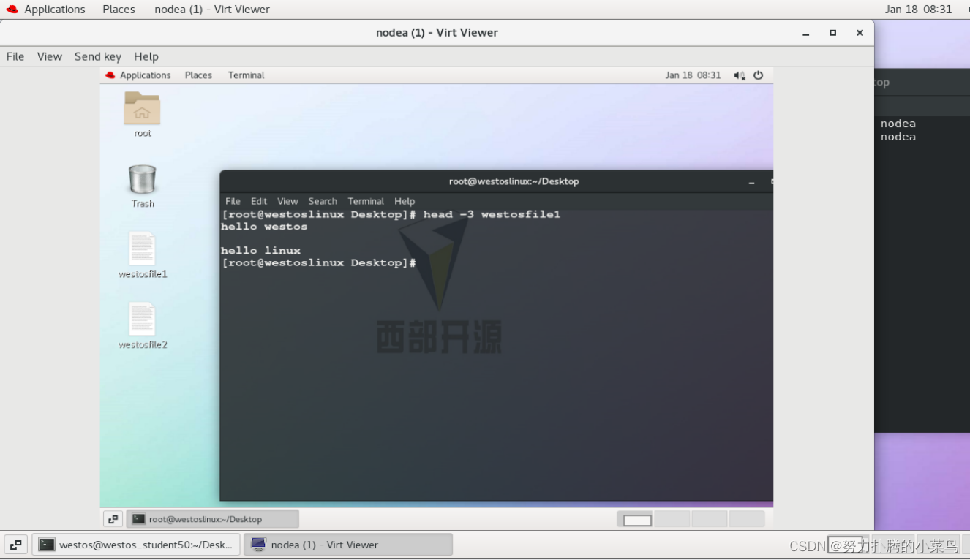Screen dimensions: 970x560
Task: Open terminal window File menu
Action: coord(233,201)
